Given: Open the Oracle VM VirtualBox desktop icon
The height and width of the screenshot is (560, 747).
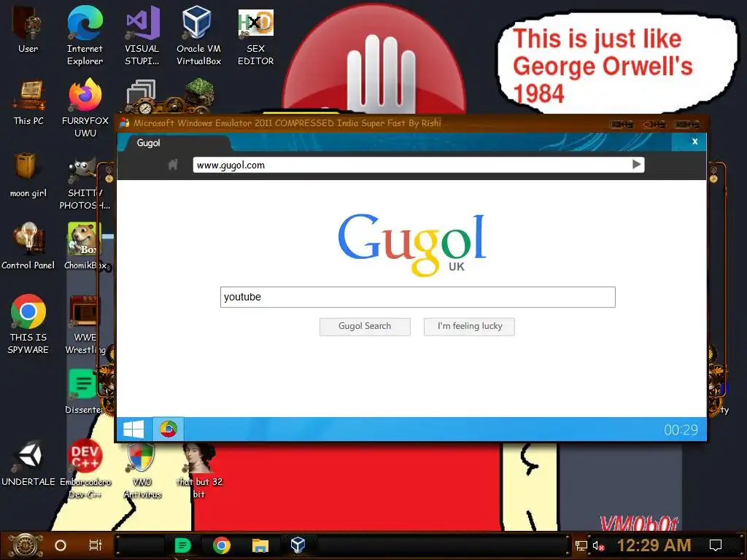Looking at the screenshot, I should coord(198,35).
